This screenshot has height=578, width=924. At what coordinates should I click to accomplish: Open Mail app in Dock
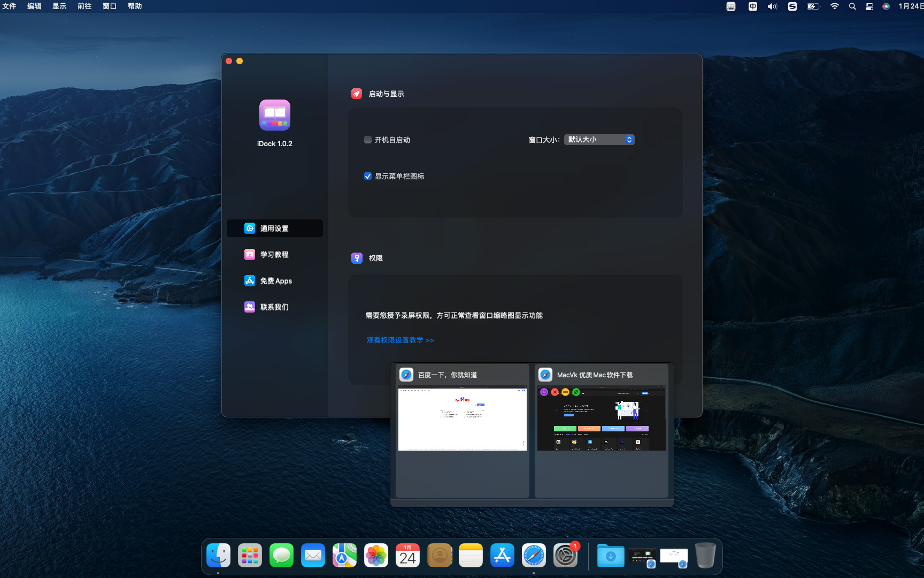313,556
